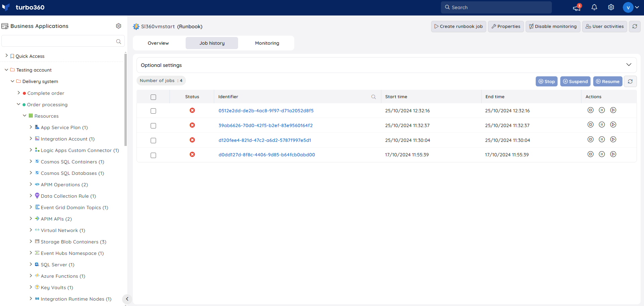644x306 pixels.
Task: Open Business Applications settings gear
Action: (x=118, y=26)
